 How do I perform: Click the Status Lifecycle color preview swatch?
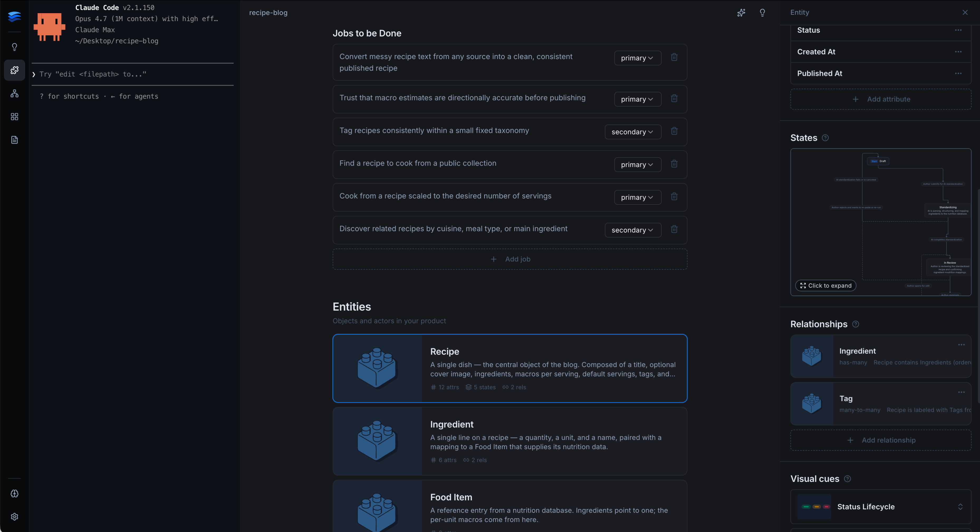click(x=814, y=506)
